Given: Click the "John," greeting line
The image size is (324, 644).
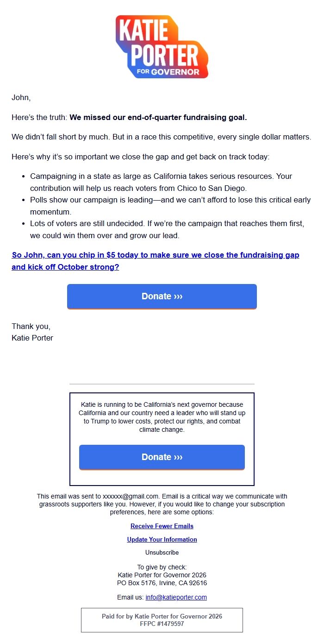Looking at the screenshot, I should click(21, 98).
